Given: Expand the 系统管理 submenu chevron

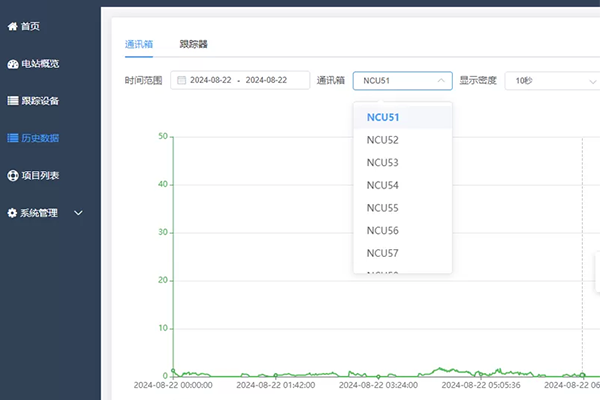Looking at the screenshot, I should point(78,213).
